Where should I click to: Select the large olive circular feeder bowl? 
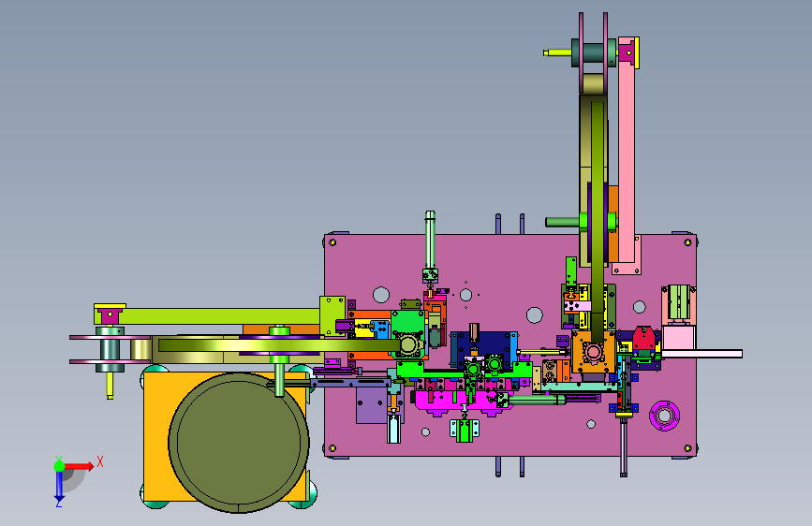[239, 443]
